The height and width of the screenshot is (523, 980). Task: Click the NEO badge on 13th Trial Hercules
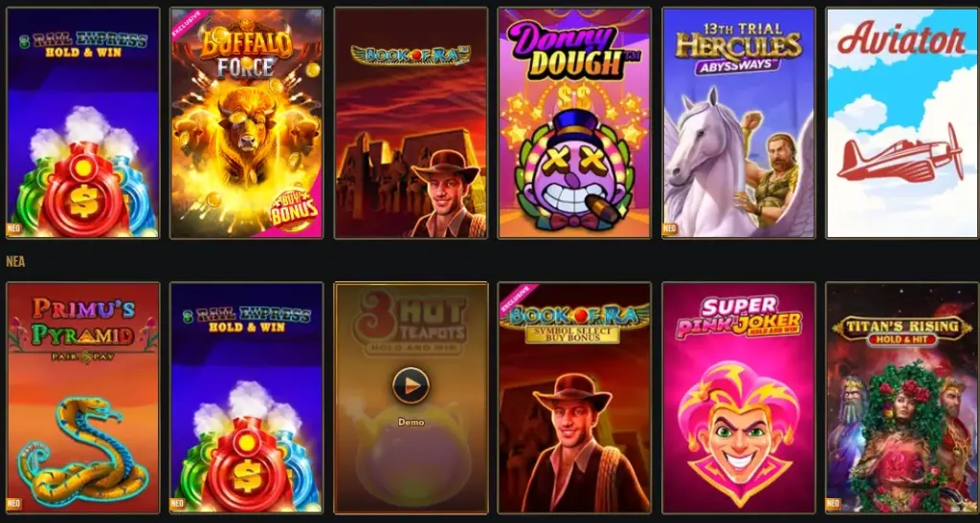(669, 229)
